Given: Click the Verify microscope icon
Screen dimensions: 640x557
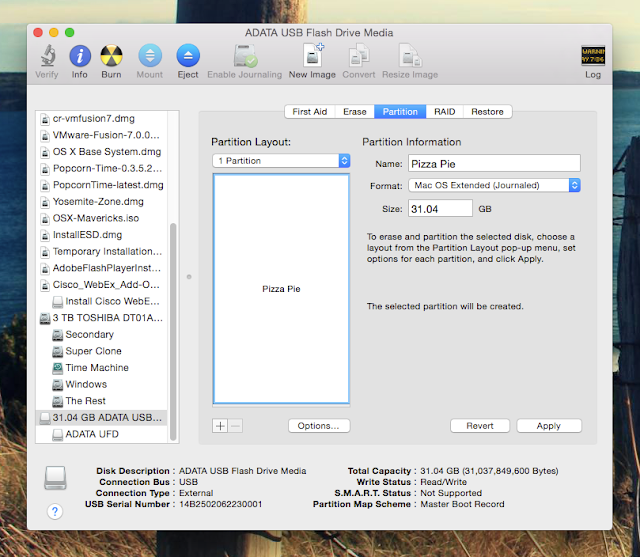Looking at the screenshot, I should coord(48,56).
